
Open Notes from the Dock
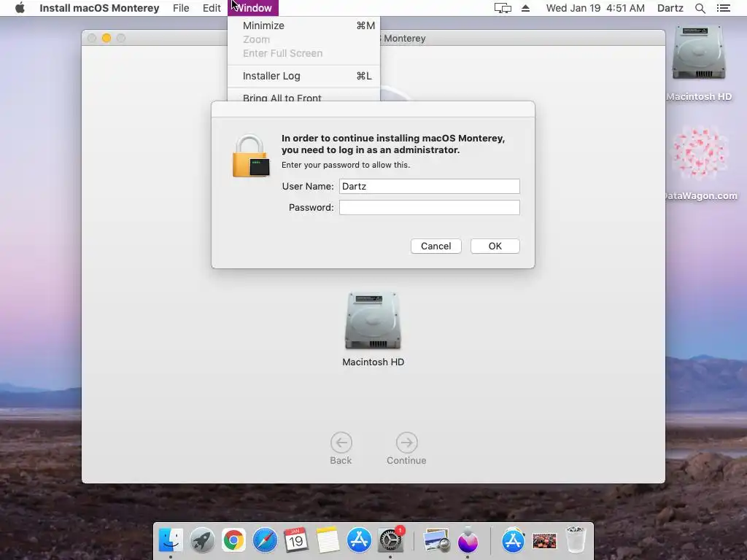[x=328, y=540]
